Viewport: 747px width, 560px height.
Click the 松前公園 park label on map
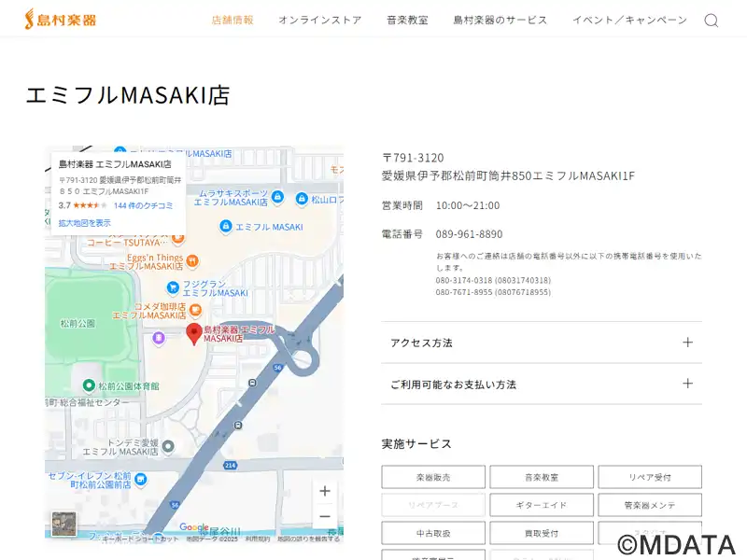click(78, 323)
